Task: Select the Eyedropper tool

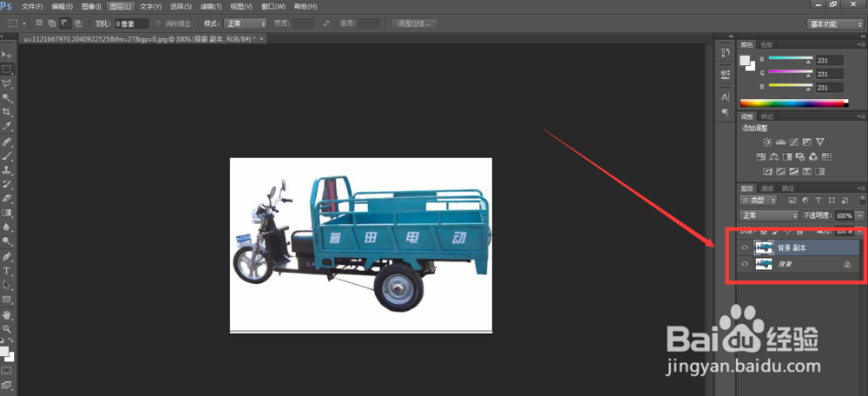Action: tap(7, 126)
